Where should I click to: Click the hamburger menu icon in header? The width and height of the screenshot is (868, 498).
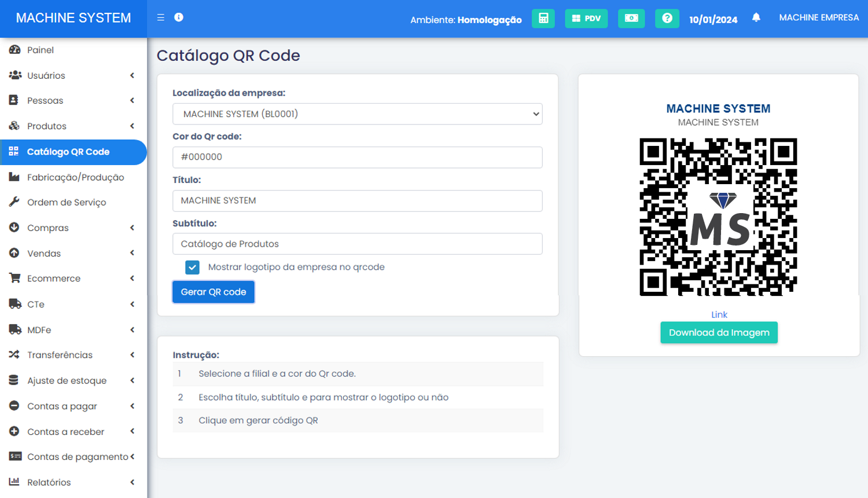pyautogui.click(x=161, y=17)
